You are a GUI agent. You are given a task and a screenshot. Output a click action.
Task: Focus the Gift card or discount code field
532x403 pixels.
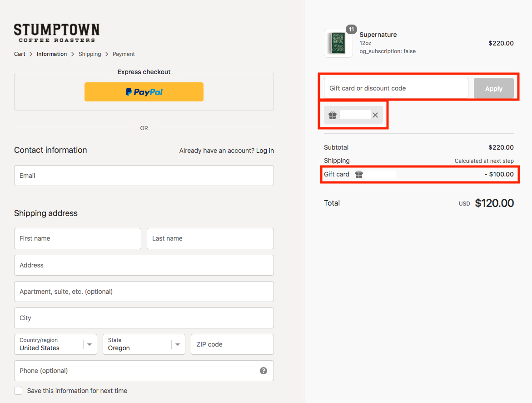396,88
